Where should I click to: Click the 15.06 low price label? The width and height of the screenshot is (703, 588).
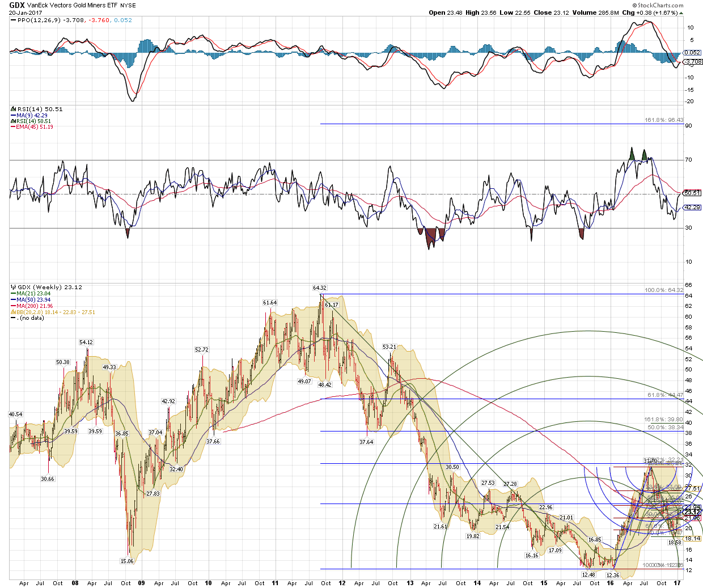[x=127, y=561]
